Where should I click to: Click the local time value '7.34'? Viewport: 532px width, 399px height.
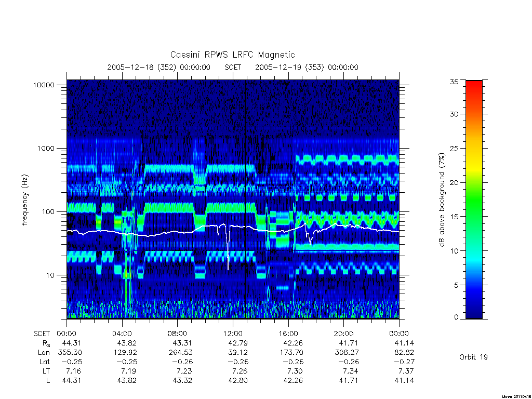click(351, 371)
